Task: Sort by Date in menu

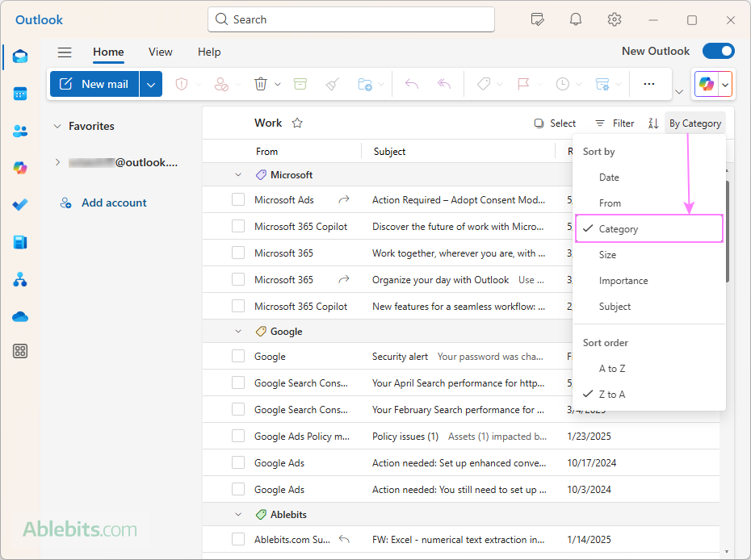Action: tap(649, 177)
